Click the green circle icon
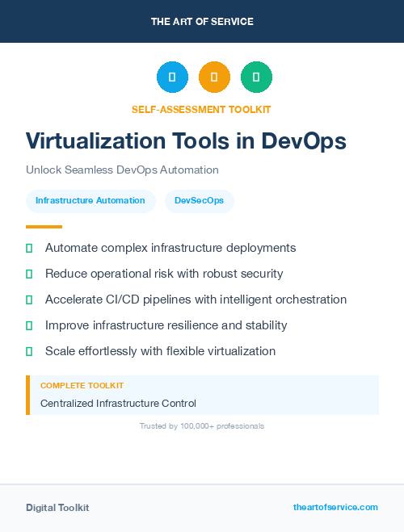404x532 pixels. tap(256, 77)
